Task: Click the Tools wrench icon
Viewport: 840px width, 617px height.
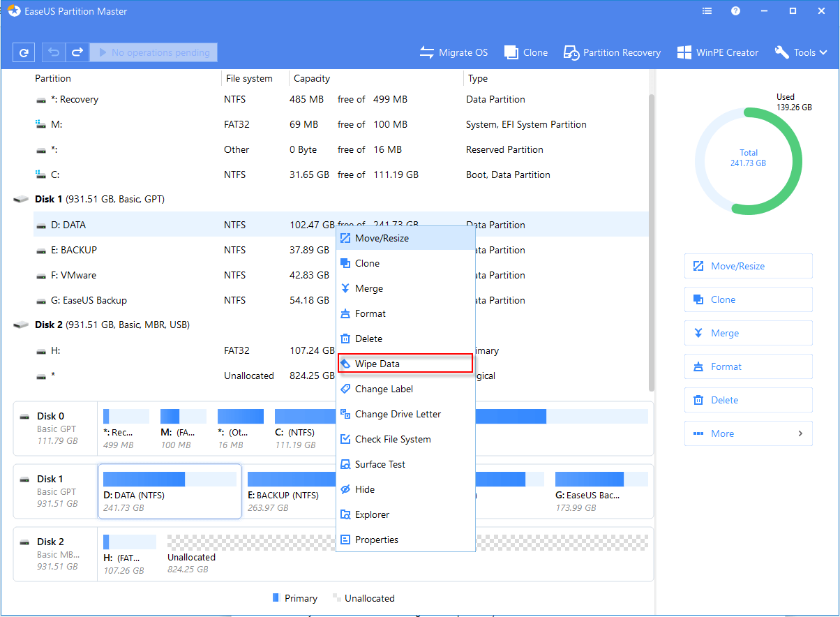Action: pos(781,52)
